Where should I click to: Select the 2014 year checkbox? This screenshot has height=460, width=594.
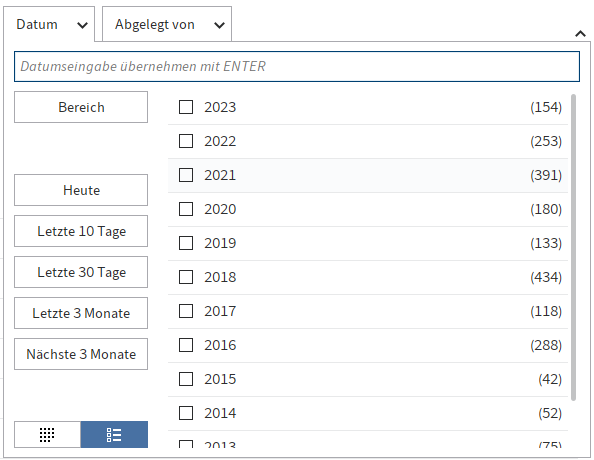[186, 413]
